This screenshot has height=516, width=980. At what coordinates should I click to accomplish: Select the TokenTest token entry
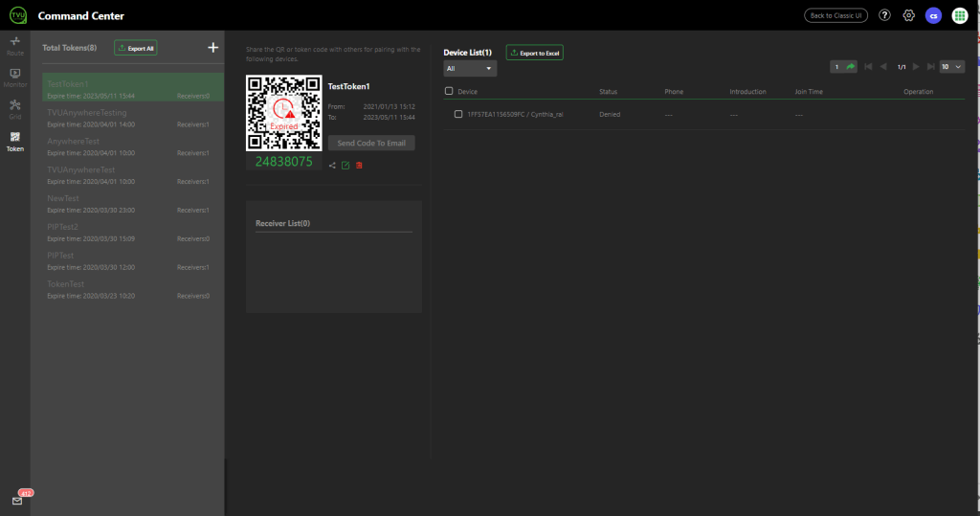133,289
